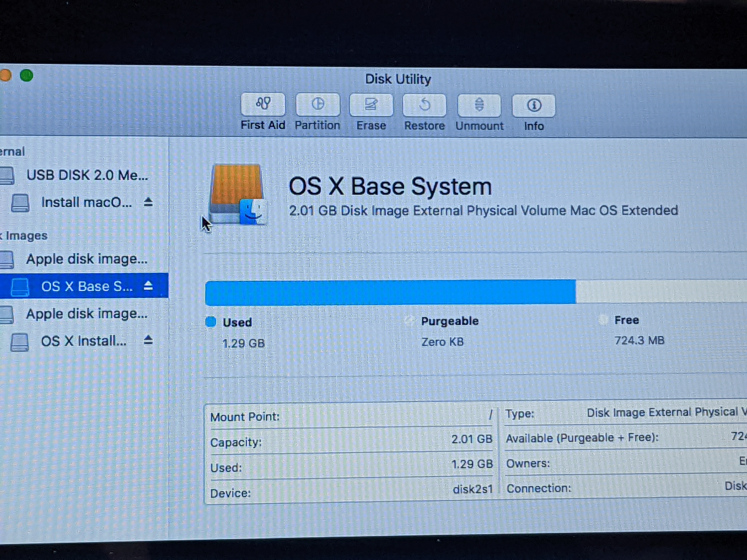Select the second Apple disk image
This screenshot has width=747, height=560.
pos(87,314)
